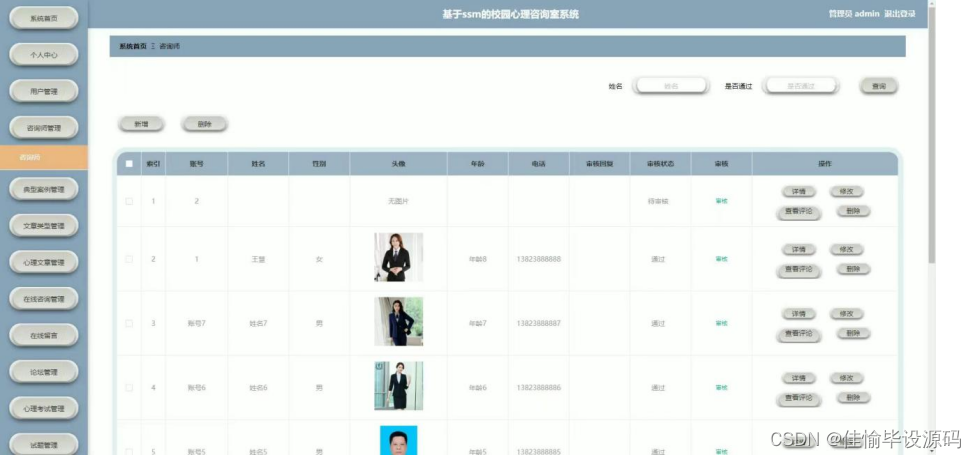The height and width of the screenshot is (458, 976).
Task: Click 查看评论 for 姓名6
Action: tap(799, 398)
